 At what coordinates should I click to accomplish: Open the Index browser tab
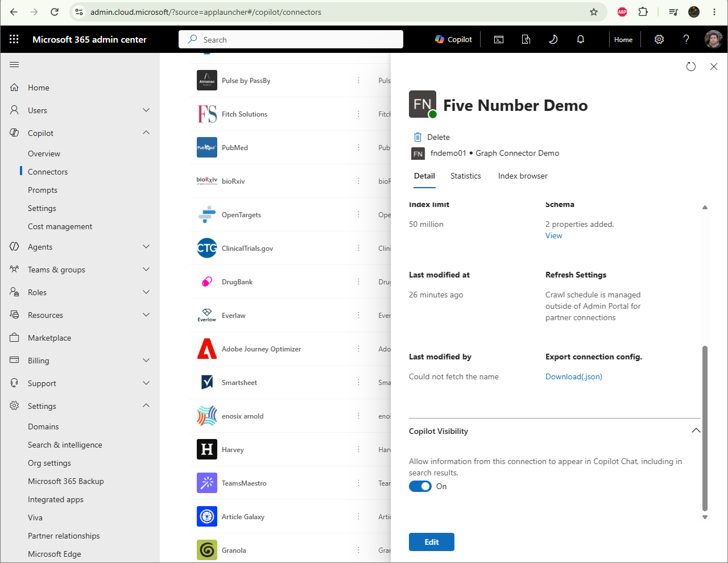pos(523,176)
